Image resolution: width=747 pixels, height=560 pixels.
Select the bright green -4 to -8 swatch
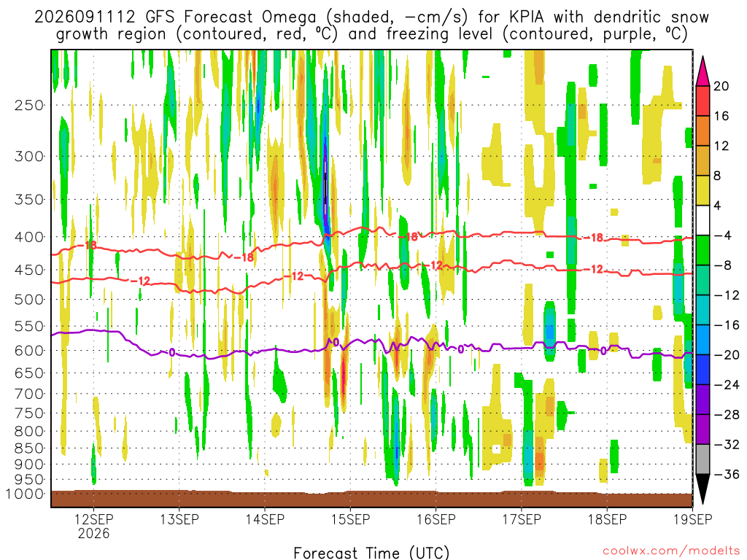point(703,251)
